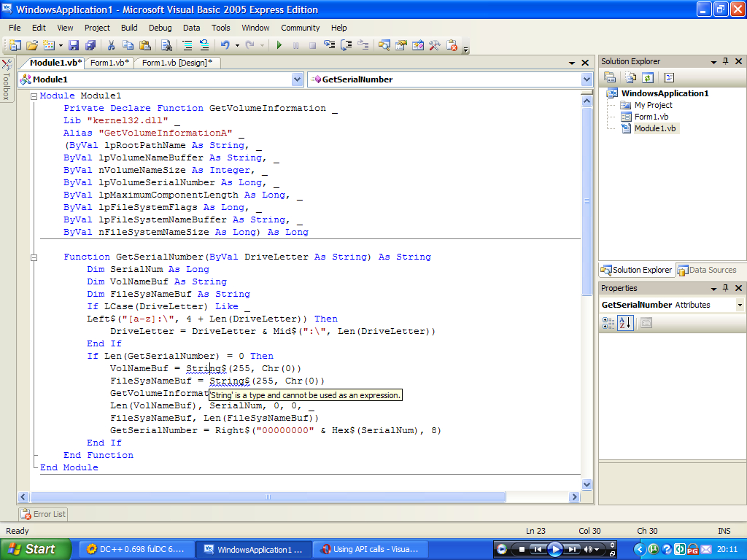Viewport: 747px width, 560px height.
Task: Open Properties window position dropdown
Action: [x=713, y=289]
